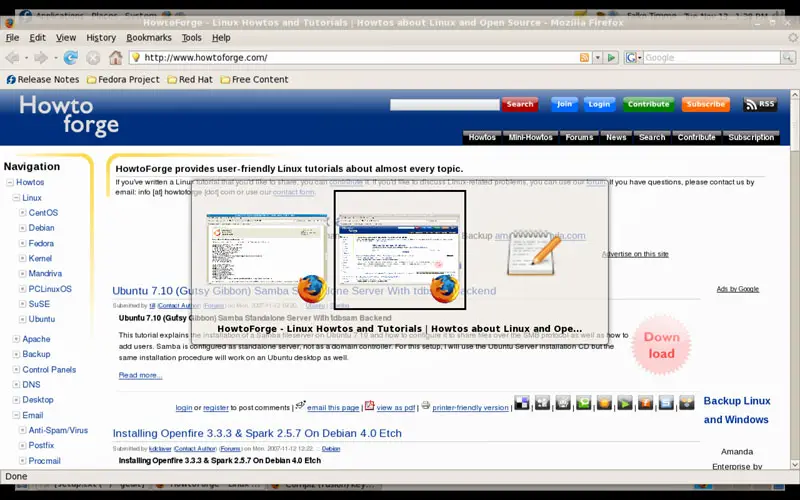
Task: Click the search magnifier icon
Action: pos(788,58)
